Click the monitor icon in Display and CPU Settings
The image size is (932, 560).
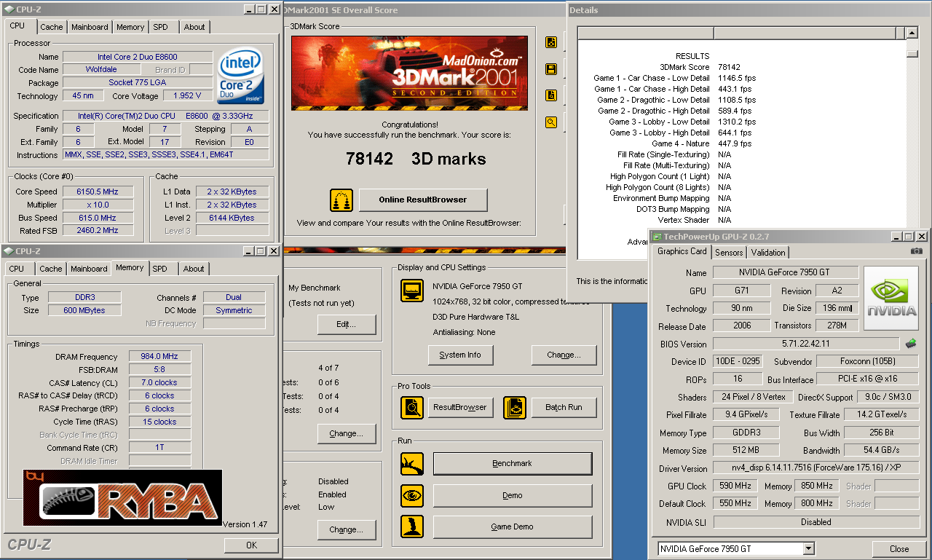coord(412,291)
